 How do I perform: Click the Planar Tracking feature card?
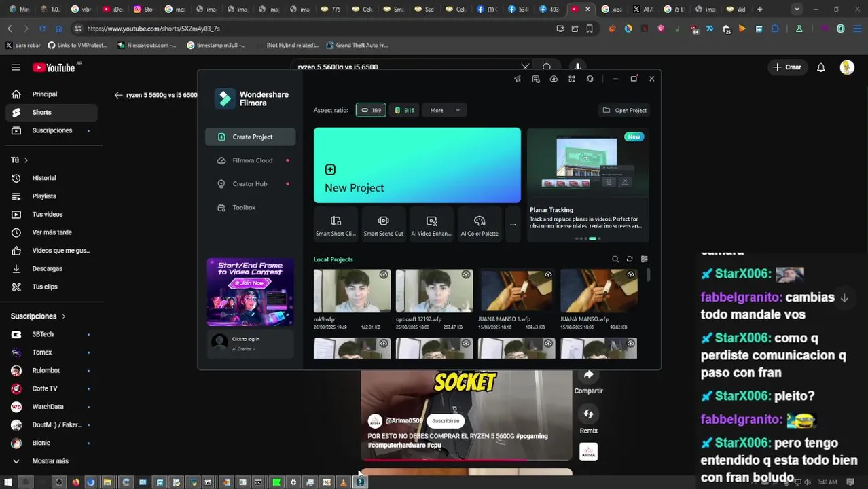[588, 185]
